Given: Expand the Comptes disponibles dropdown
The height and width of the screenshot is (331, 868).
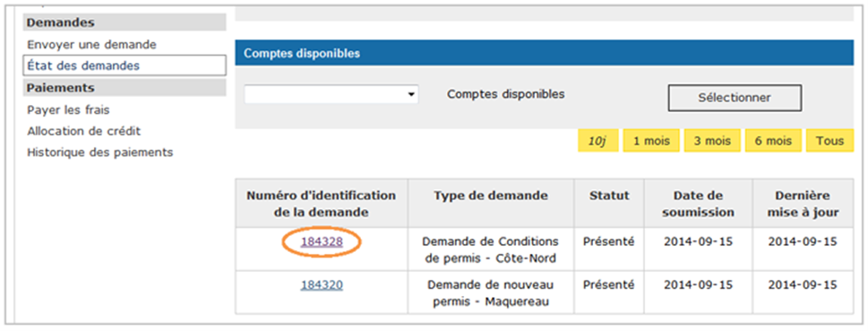Looking at the screenshot, I should coord(331,94).
